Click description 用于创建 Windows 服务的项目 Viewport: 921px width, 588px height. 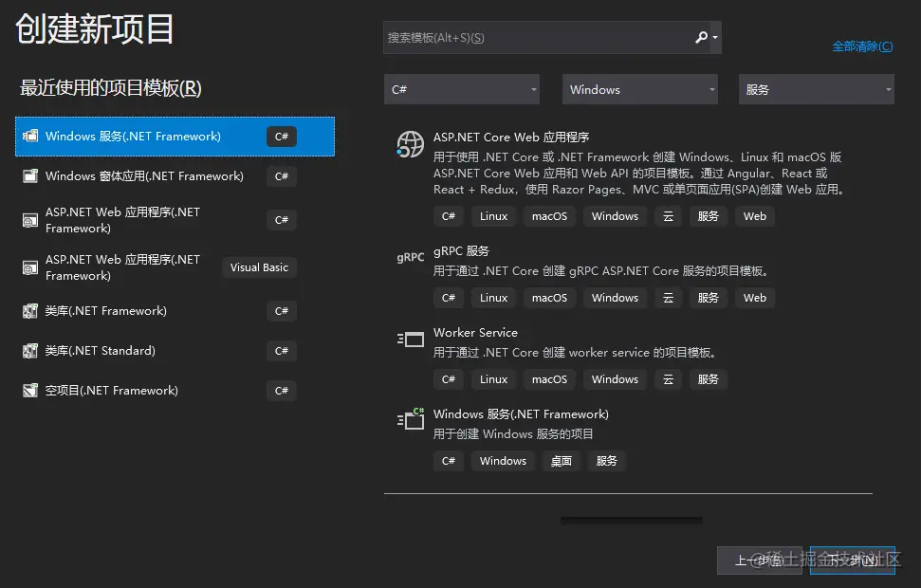[513, 434]
